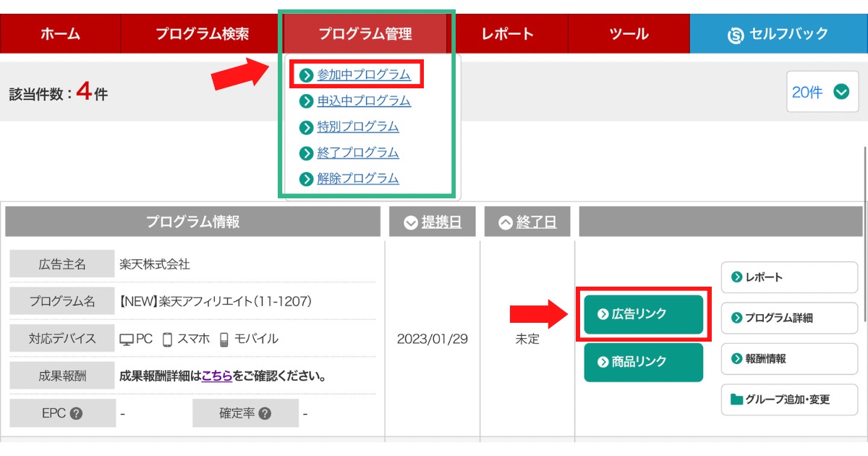Click the arrow icon on レポート button

pos(737,277)
